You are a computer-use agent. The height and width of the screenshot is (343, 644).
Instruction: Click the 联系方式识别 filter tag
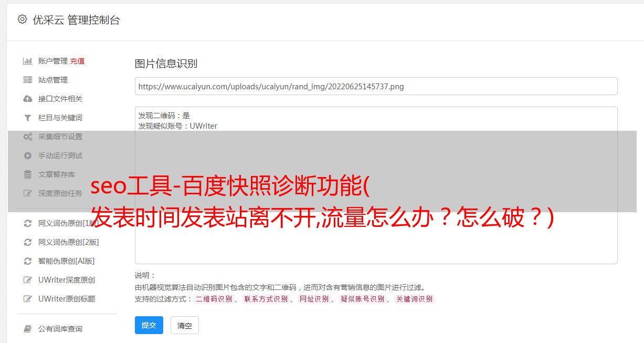tap(266, 299)
